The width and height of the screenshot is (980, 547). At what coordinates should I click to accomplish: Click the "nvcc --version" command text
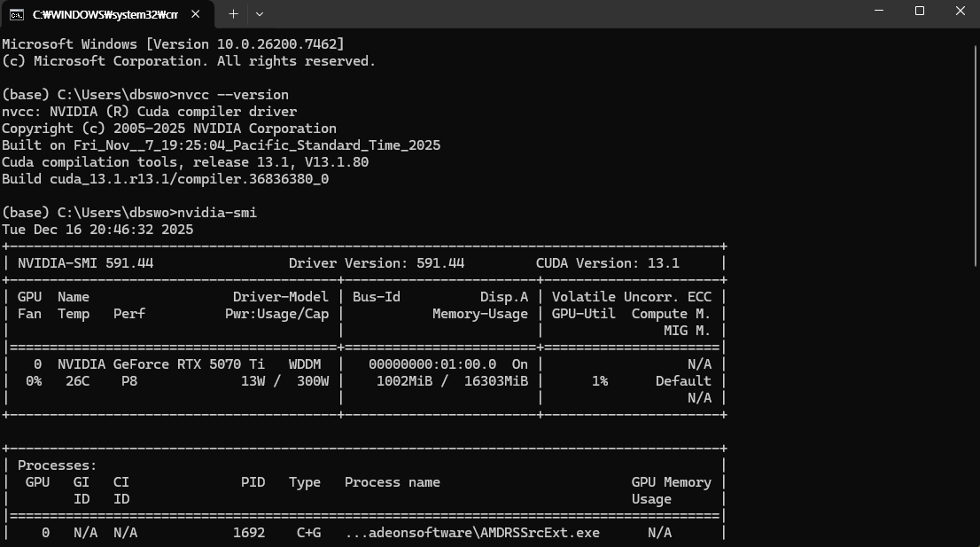232,95
